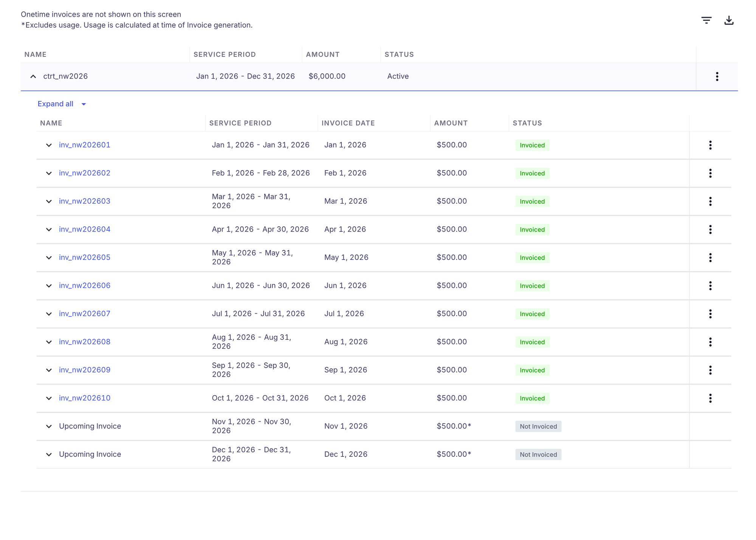Click the INVOICE DATE column header
Screen dimensions: 756x540
(x=348, y=123)
